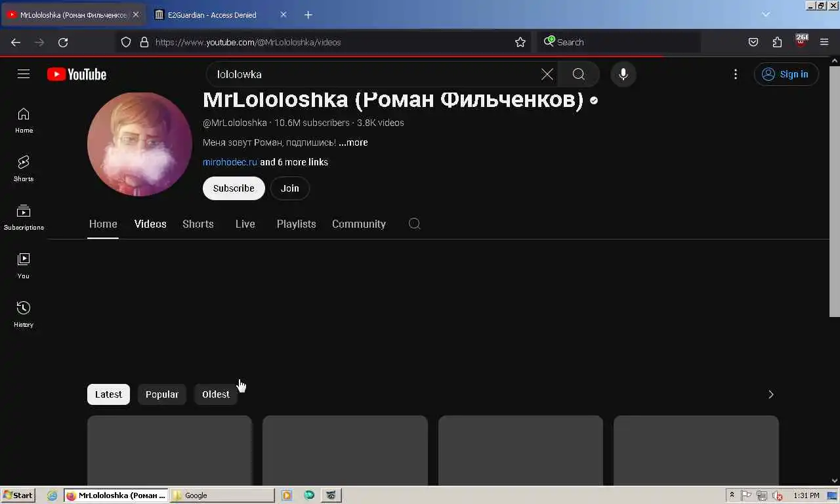Start voice search with microphone icon
Image resolution: width=840 pixels, height=504 pixels.
(x=623, y=74)
